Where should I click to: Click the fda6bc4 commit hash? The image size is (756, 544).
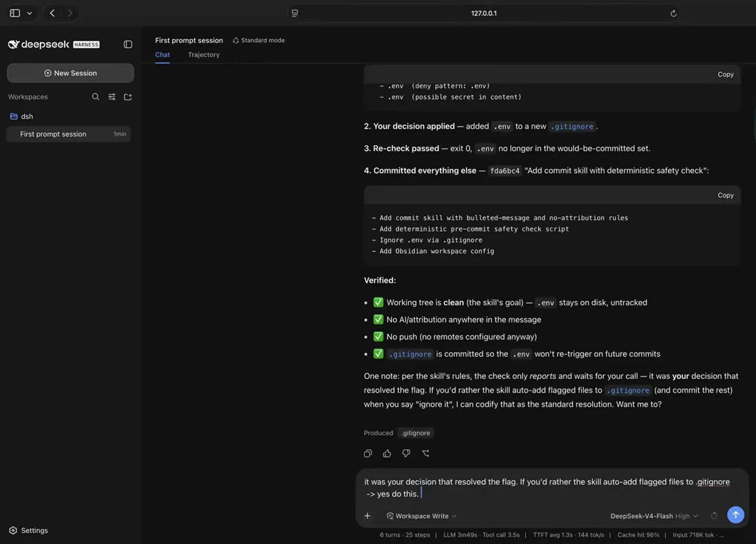(x=505, y=171)
